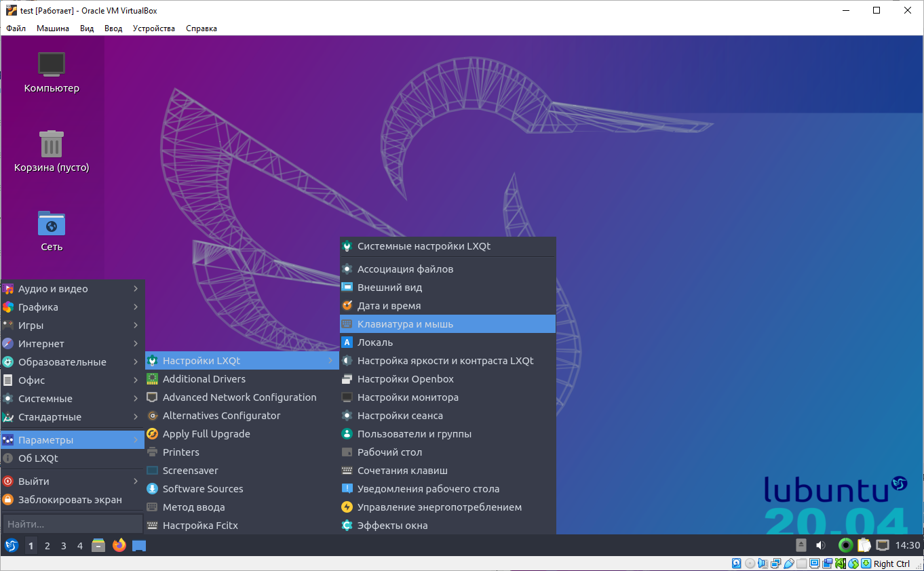Screen dimensions: 924x571
Task: Open Настройка Fcitx
Action: 242,526
